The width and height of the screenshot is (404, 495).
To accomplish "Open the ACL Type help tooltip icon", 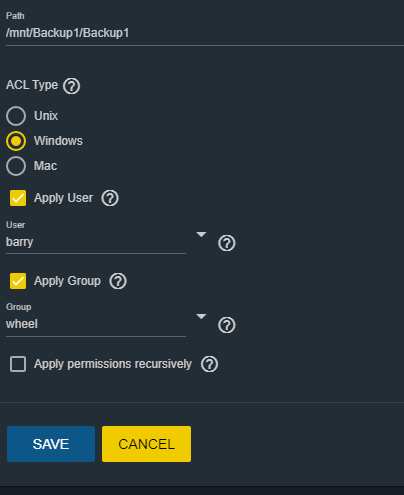I will (x=72, y=86).
